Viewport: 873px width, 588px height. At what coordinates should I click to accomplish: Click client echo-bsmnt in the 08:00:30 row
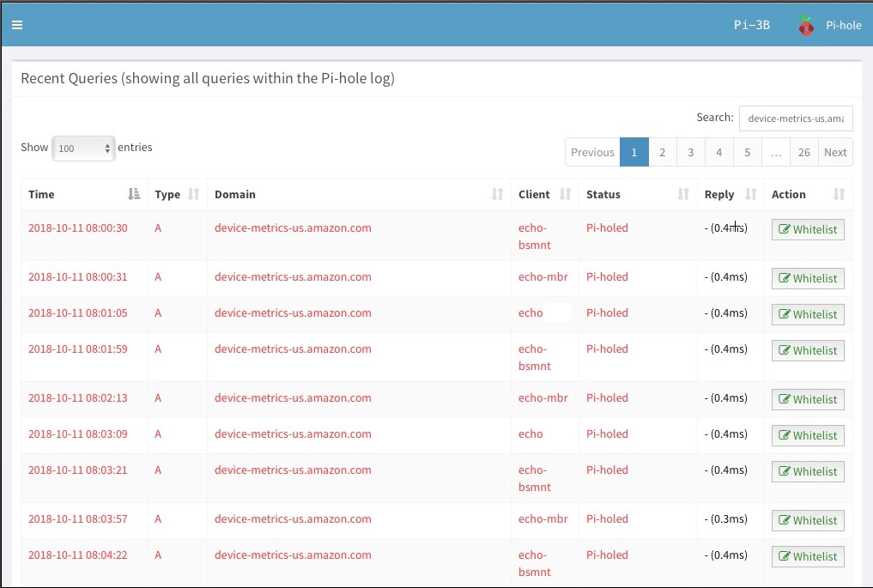535,236
